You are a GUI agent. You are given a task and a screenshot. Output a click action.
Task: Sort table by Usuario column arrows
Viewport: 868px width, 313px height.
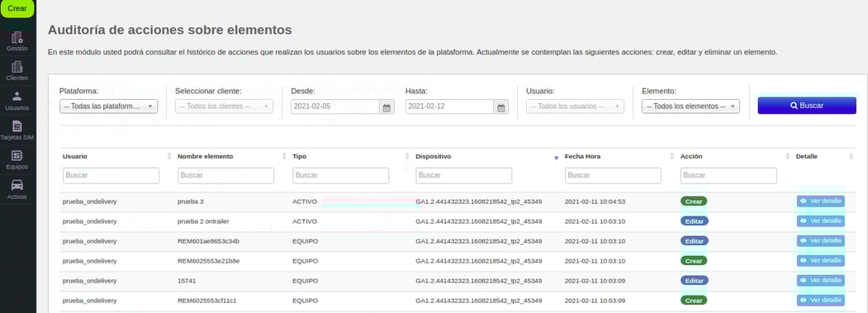point(169,157)
